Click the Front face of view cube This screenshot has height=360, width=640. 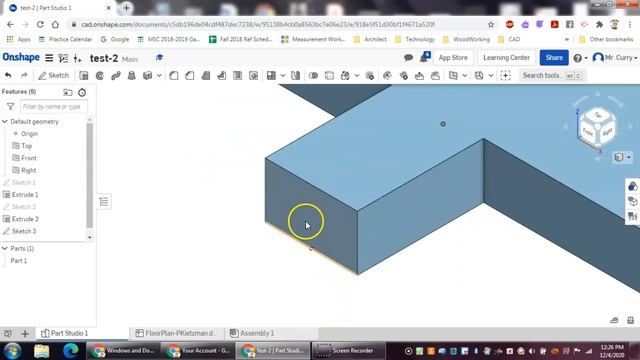click(x=588, y=132)
